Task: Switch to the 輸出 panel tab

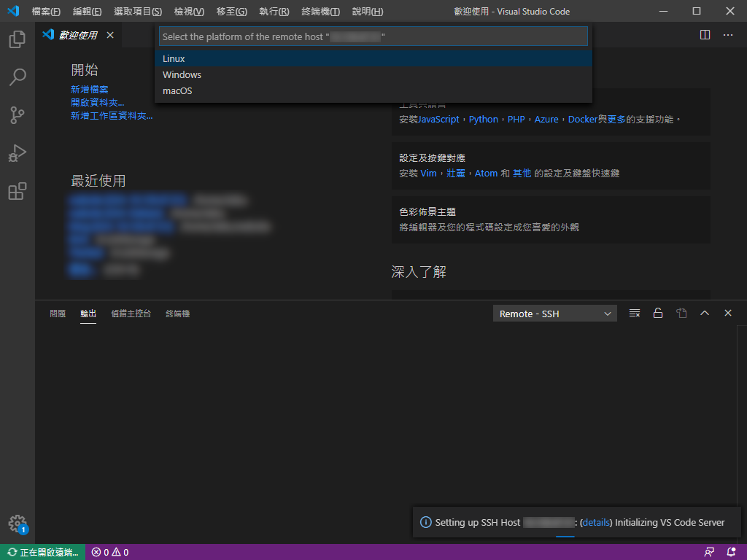Action: coord(88,314)
